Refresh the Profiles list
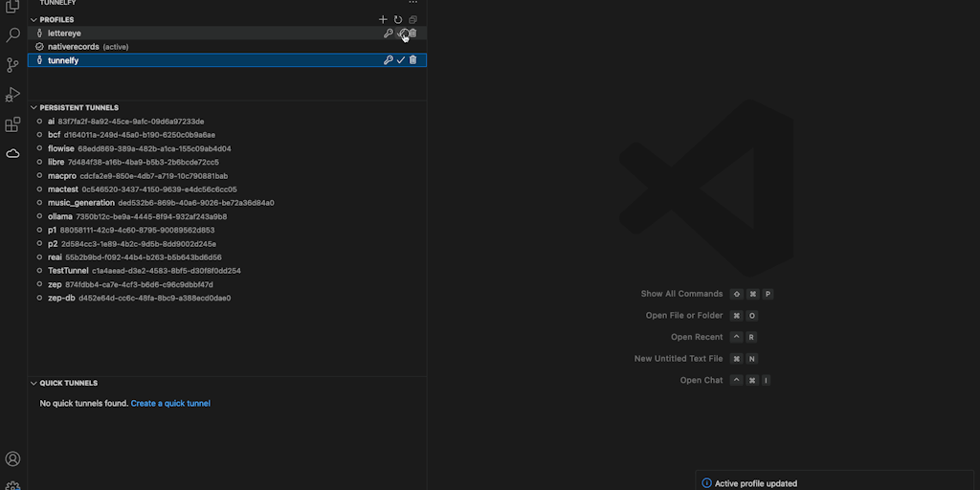The width and height of the screenshot is (980, 490). pyautogui.click(x=398, y=20)
